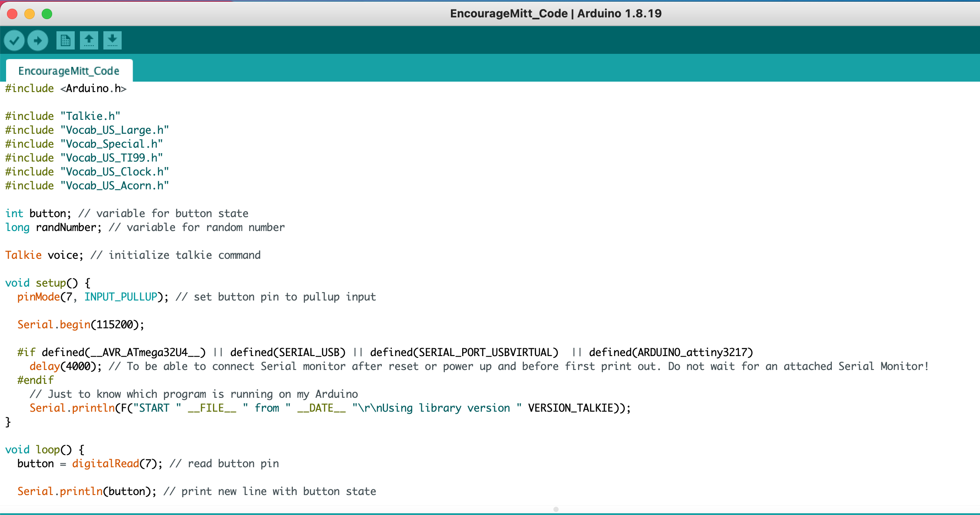Click the '#include <Arduino.h>' line
The width and height of the screenshot is (980, 515).
66,89
